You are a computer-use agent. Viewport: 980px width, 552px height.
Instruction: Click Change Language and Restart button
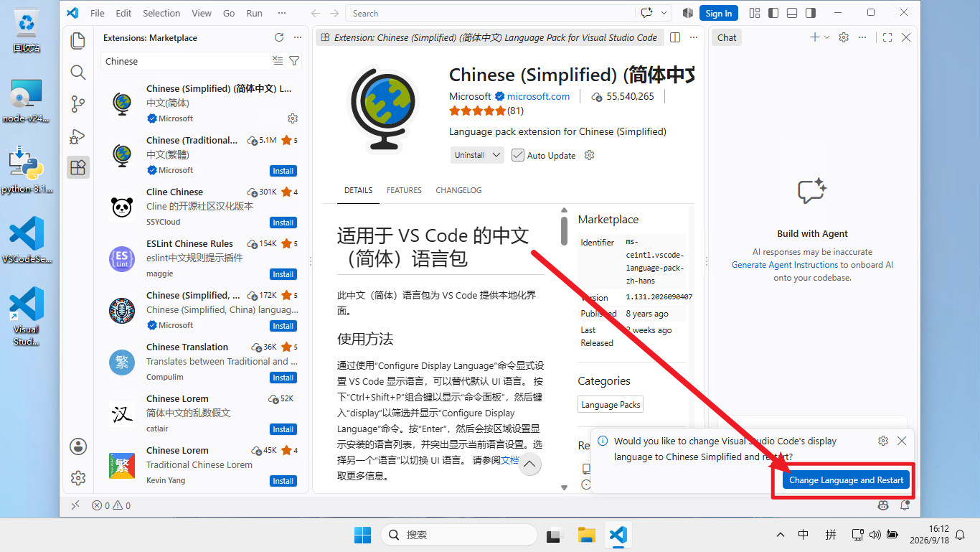846,480
